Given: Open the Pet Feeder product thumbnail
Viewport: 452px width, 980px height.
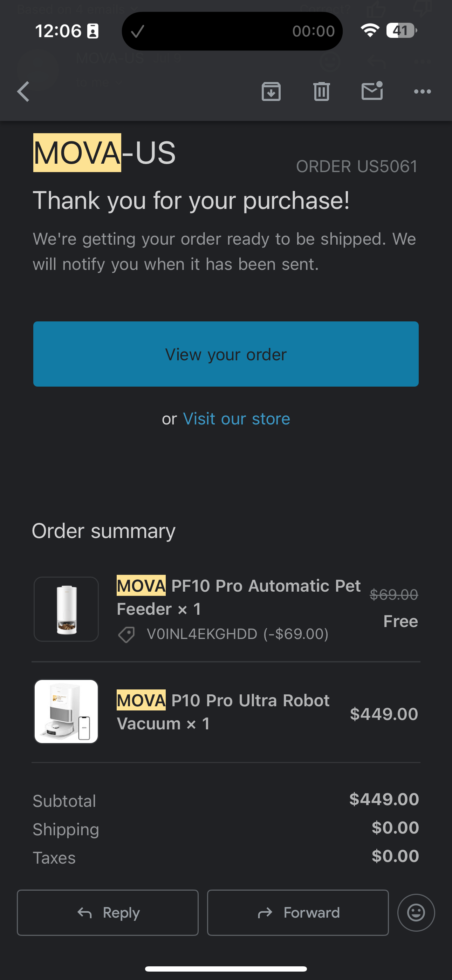Looking at the screenshot, I should point(66,609).
